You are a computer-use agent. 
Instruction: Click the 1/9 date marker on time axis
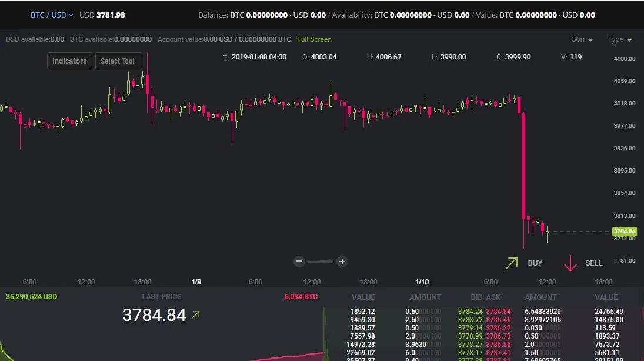196,282
